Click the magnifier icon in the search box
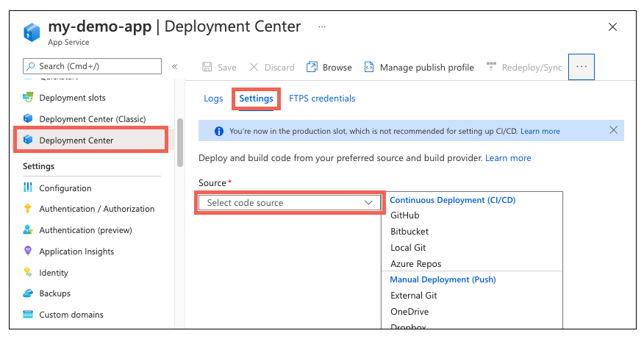 point(31,66)
